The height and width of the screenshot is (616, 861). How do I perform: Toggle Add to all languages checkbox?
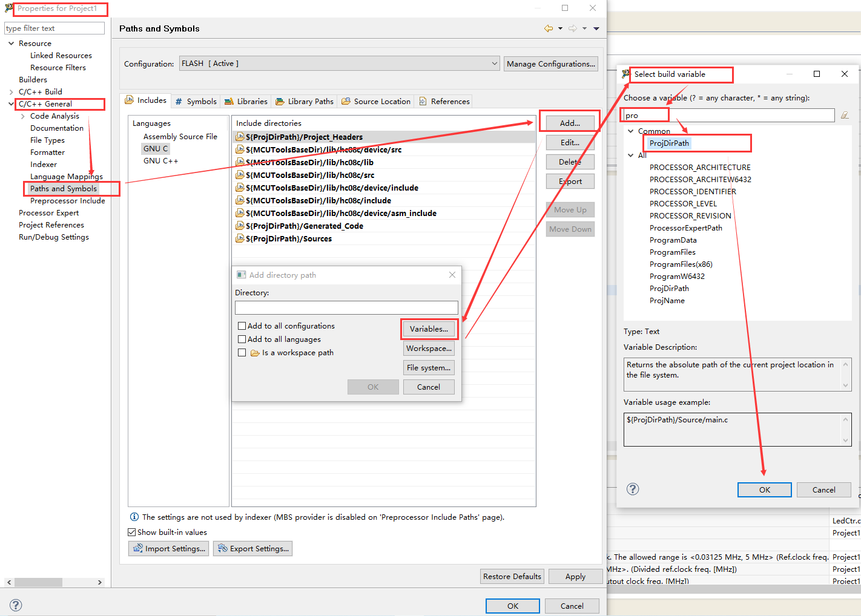[242, 339]
